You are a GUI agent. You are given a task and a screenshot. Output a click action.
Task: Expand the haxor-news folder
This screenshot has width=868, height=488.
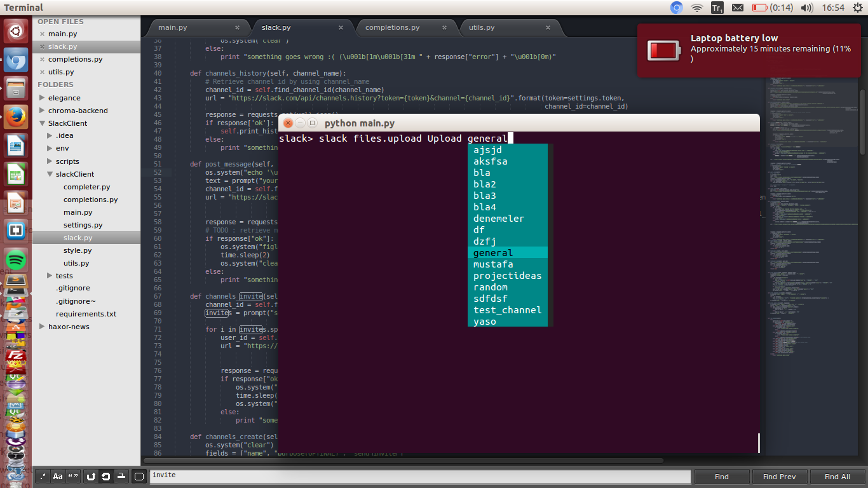coord(42,327)
